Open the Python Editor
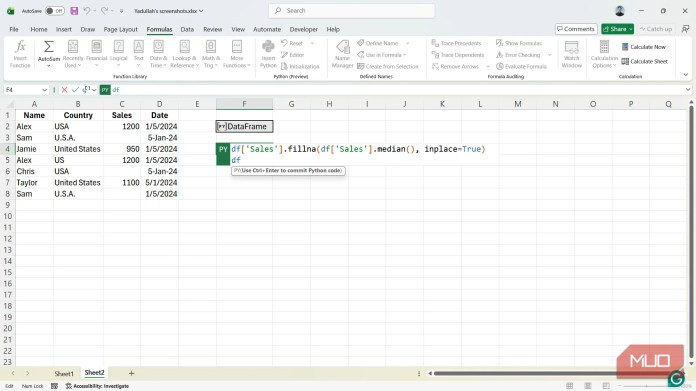Screen dimensions: 696x391 (x=293, y=55)
